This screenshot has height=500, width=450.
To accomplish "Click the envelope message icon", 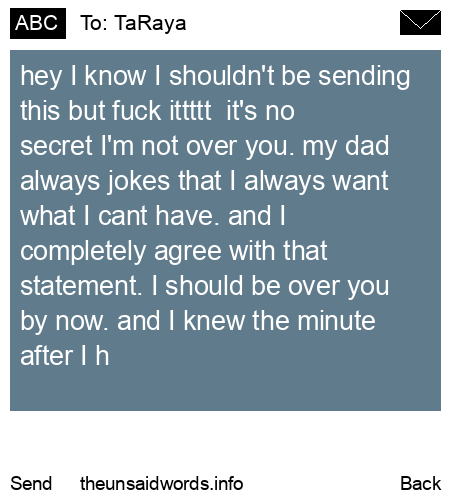I will (x=420, y=23).
